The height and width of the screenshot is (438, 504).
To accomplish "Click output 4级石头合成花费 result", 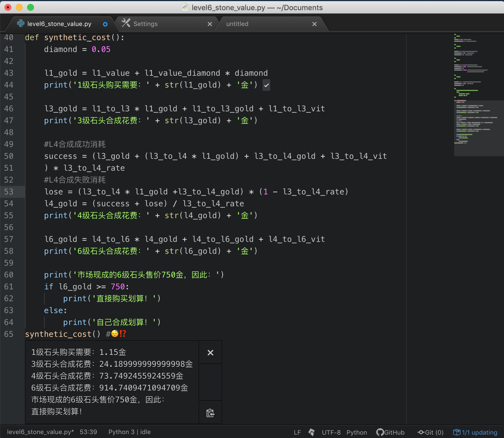I will 107,376.
